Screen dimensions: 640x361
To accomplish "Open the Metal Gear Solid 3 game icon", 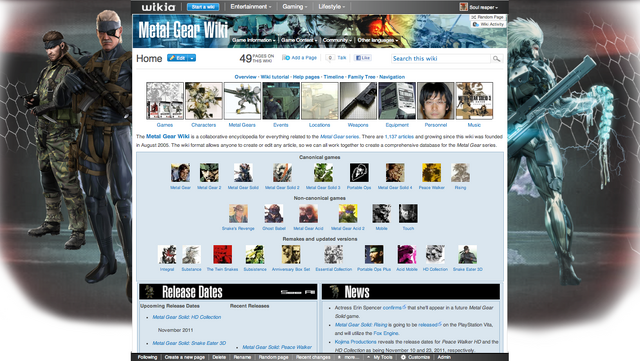I will tap(323, 173).
